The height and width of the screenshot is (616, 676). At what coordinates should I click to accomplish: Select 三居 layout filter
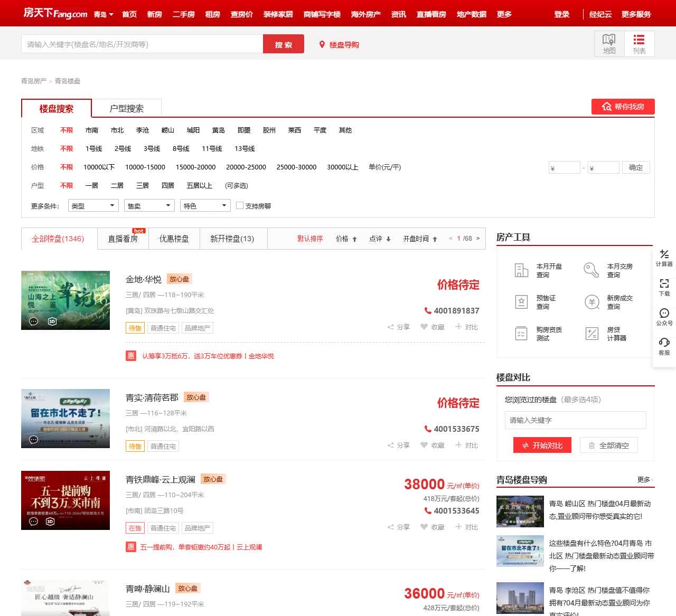click(x=143, y=186)
